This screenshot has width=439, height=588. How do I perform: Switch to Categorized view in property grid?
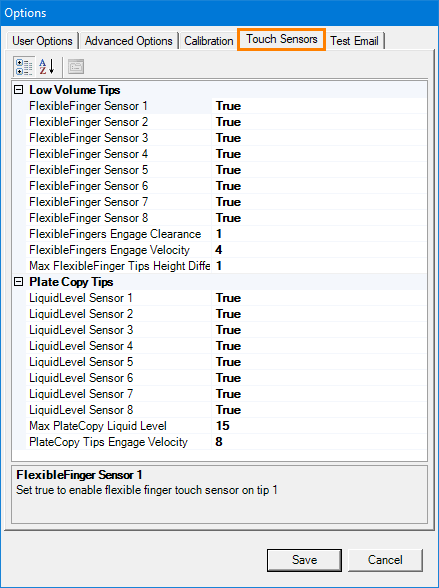(24, 67)
